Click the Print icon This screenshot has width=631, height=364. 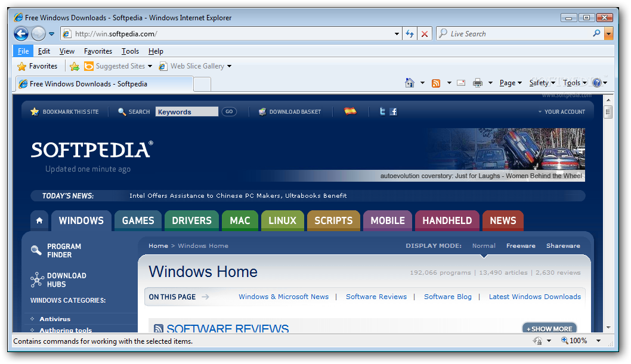click(x=477, y=83)
